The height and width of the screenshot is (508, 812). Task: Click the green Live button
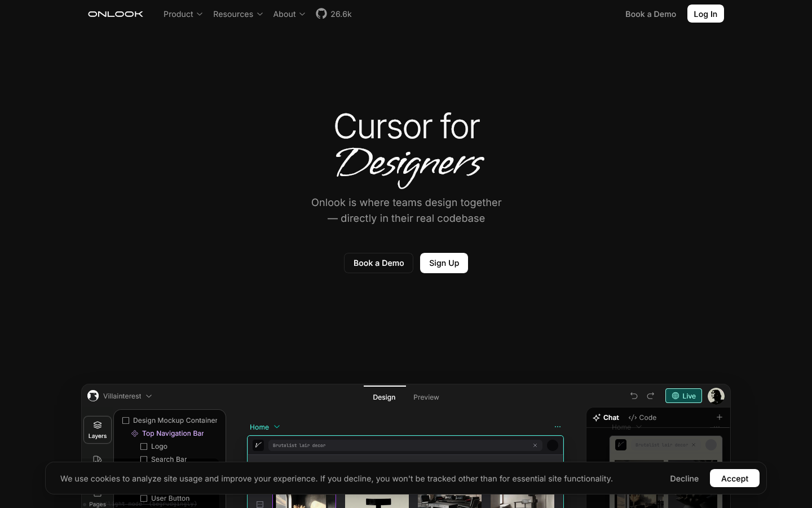click(683, 396)
